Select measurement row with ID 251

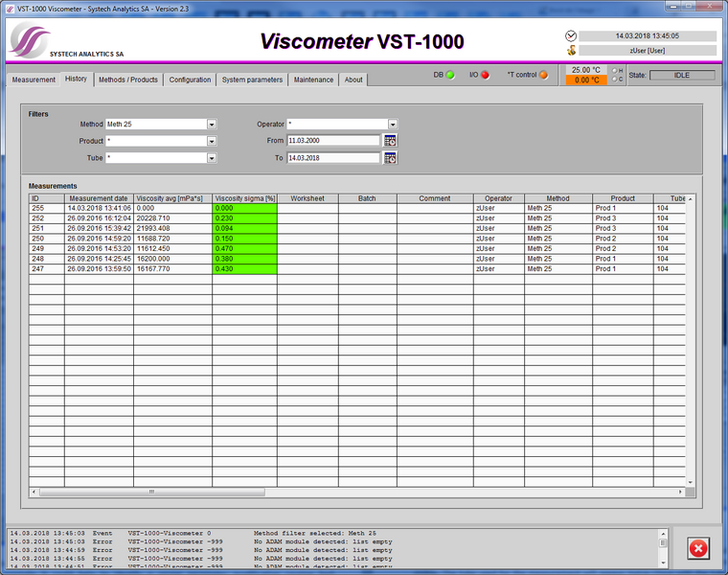357,228
